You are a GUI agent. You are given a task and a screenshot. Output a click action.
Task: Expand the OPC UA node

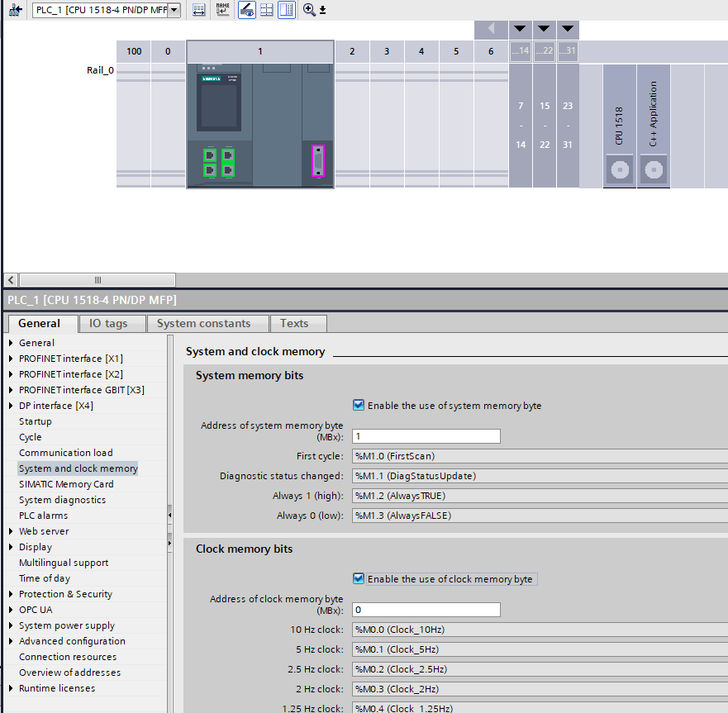(11, 610)
